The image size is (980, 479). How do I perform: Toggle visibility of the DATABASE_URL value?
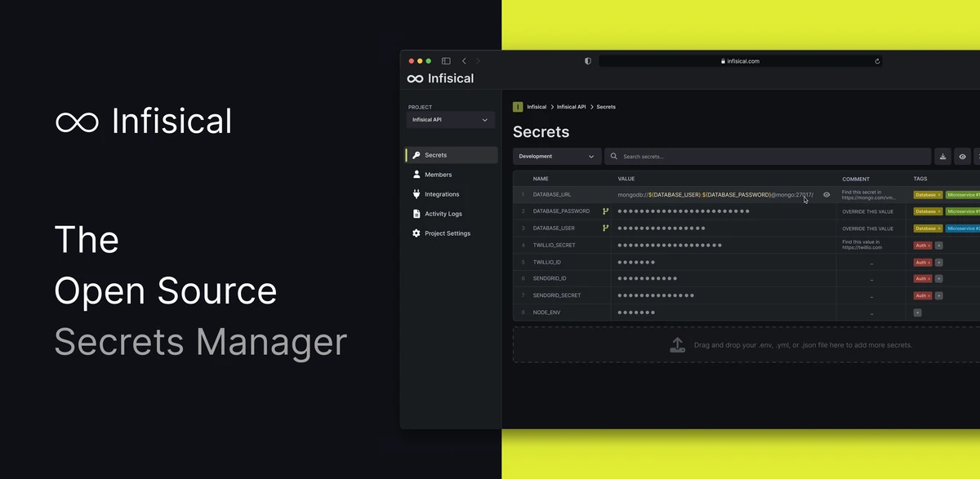[x=826, y=195]
